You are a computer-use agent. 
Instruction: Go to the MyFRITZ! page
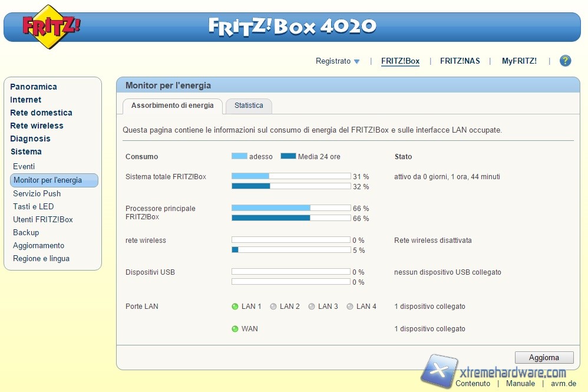(x=519, y=61)
